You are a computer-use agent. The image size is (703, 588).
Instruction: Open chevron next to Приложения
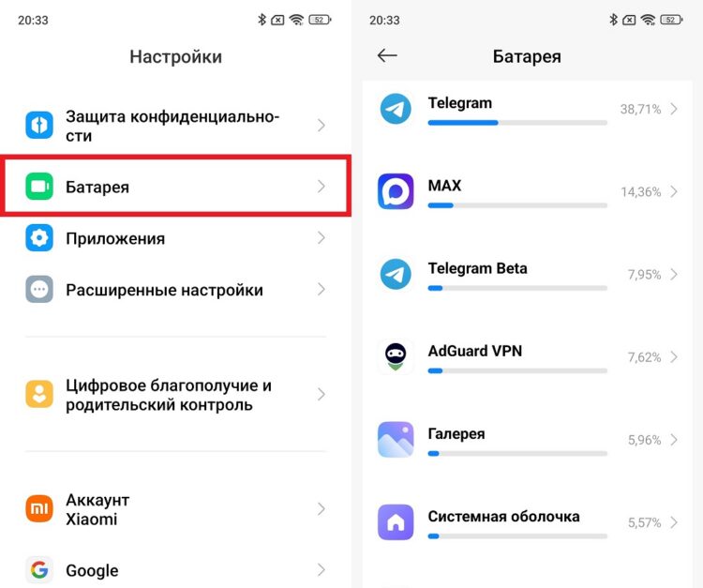[x=321, y=237]
